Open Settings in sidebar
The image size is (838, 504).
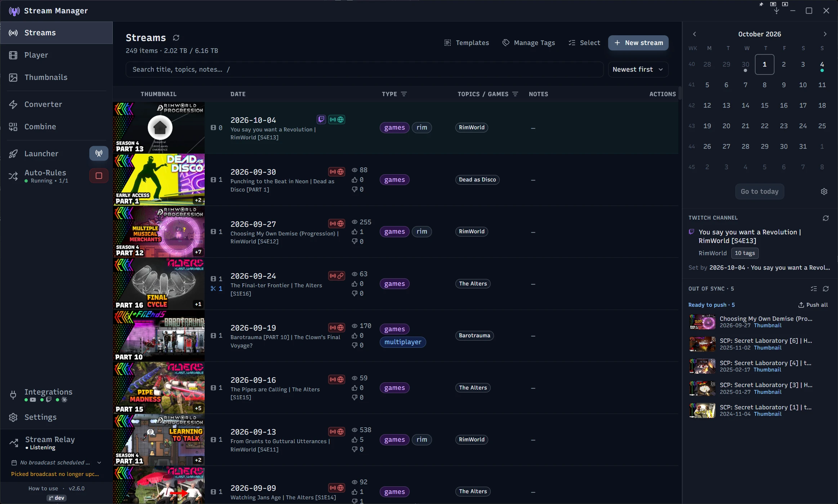[x=57, y=417]
